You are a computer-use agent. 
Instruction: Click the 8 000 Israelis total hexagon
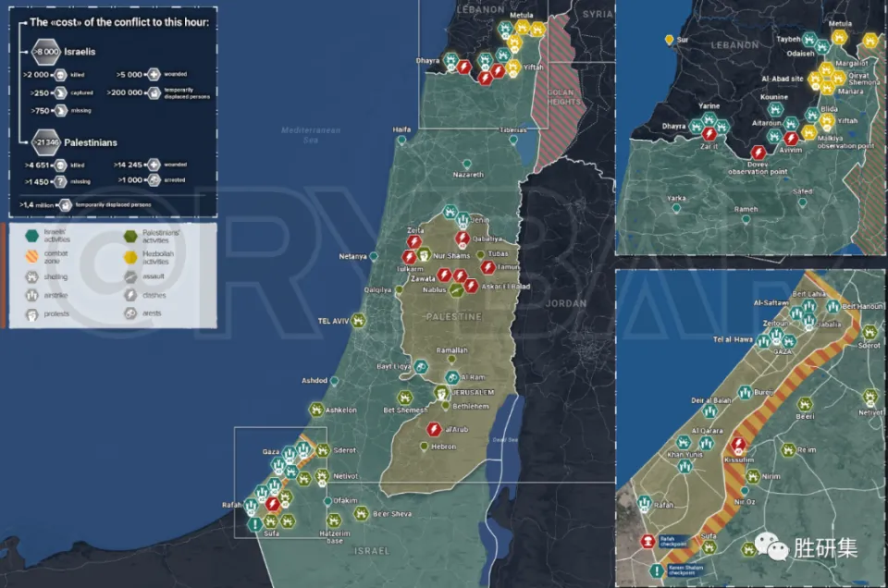[x=45, y=52]
